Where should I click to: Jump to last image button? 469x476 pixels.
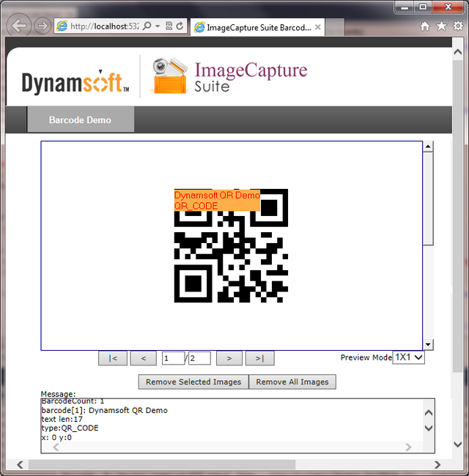[259, 359]
